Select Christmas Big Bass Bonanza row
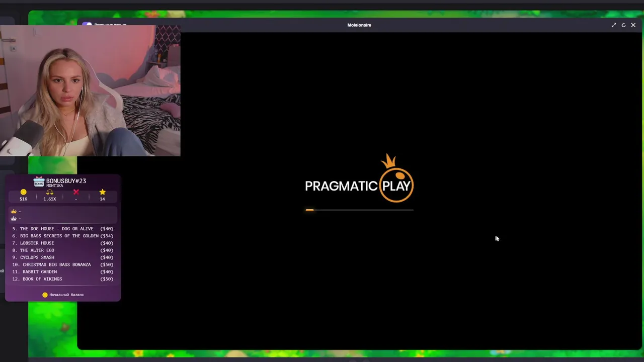 (63, 264)
